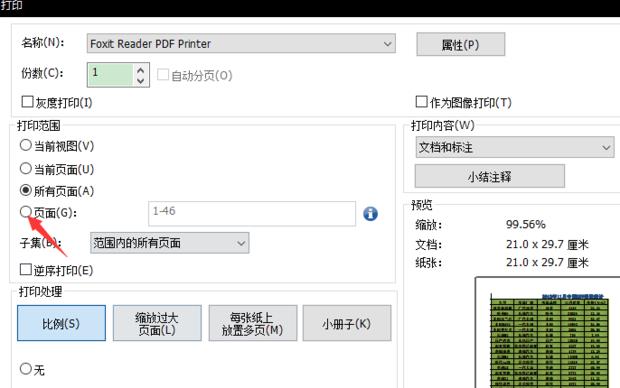The height and width of the screenshot is (388, 620).
Task: Toggle 逆序打印 reverse order checkbox
Action: pos(26,270)
